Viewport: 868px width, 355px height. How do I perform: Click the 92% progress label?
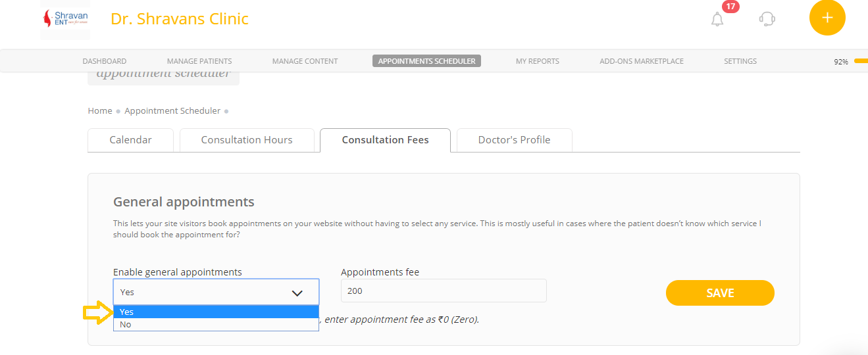[841, 62]
